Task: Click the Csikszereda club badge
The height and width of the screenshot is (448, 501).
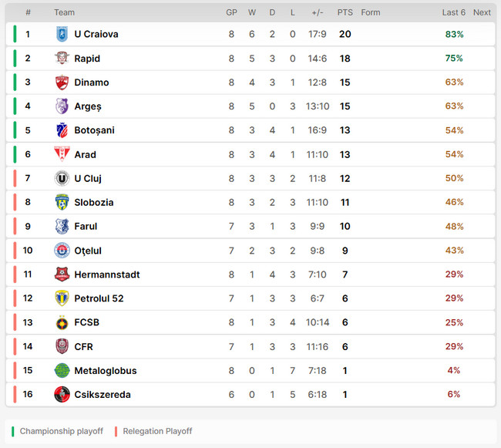Action: point(62,395)
